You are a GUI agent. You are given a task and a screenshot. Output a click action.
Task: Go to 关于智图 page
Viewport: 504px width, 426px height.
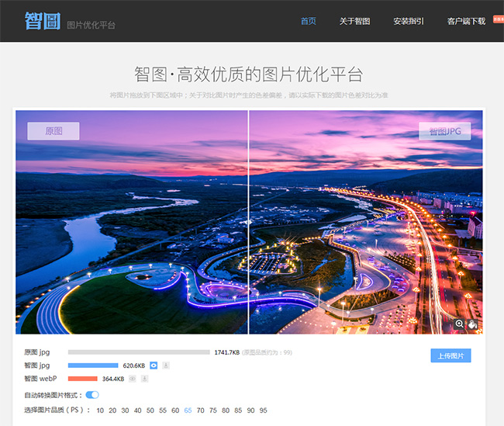[354, 21]
